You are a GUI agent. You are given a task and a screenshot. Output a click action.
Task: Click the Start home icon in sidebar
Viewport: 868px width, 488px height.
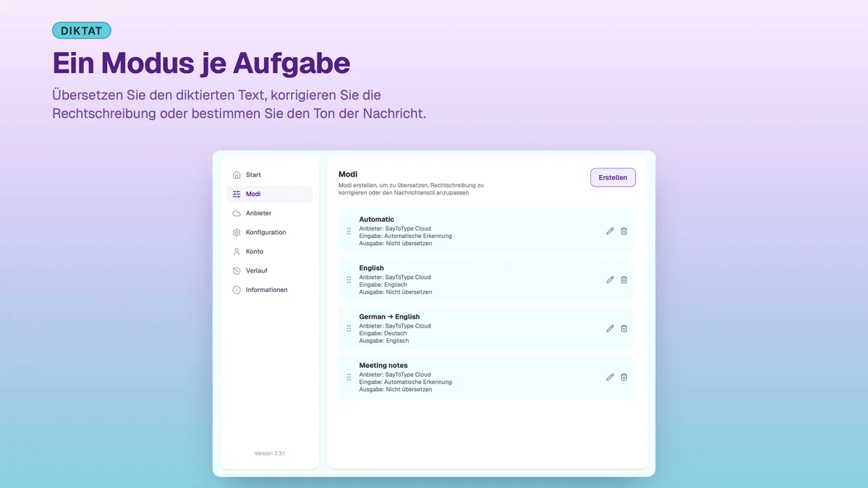click(237, 175)
